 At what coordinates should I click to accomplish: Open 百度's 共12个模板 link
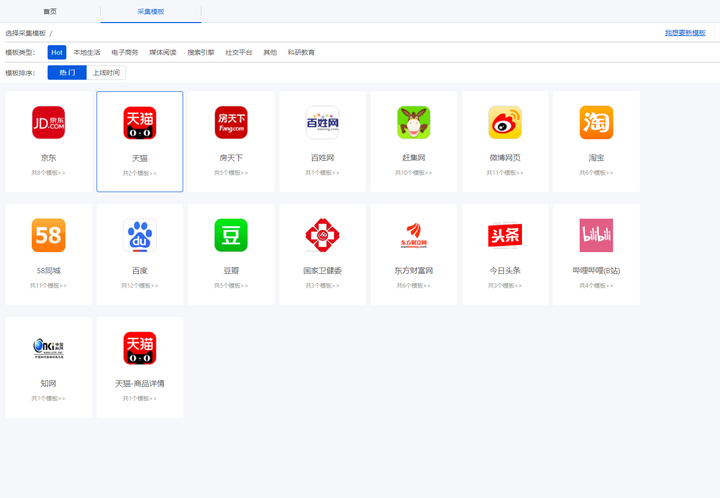[140, 285]
